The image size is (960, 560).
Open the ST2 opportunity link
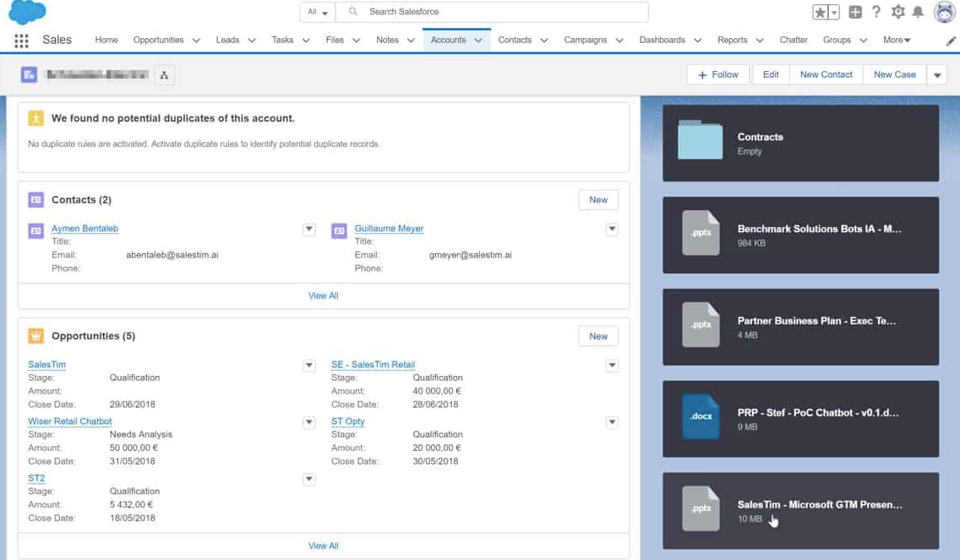pos(36,478)
